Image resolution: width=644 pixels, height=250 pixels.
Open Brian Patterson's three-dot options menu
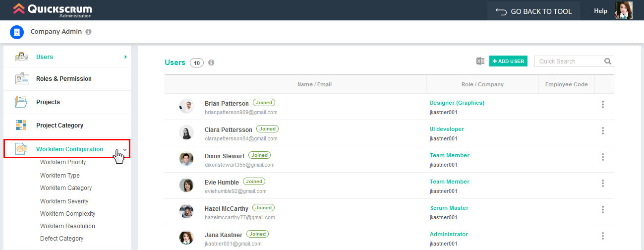coord(603,104)
